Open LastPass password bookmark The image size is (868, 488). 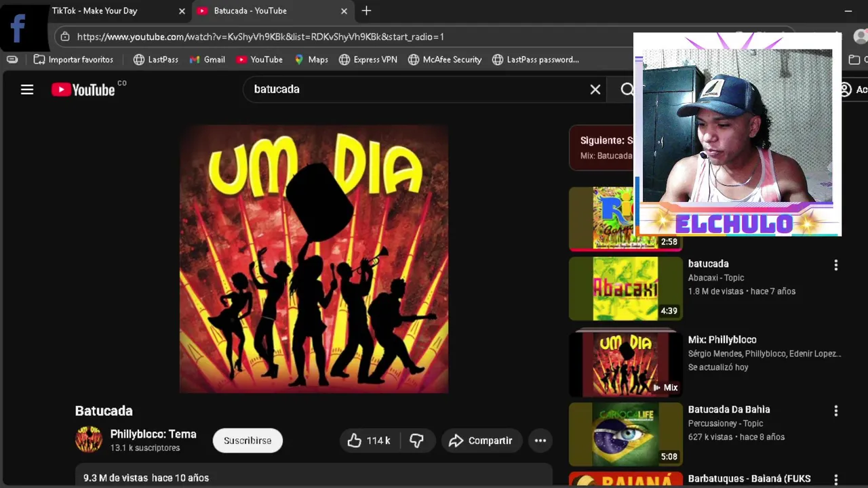[536, 60]
